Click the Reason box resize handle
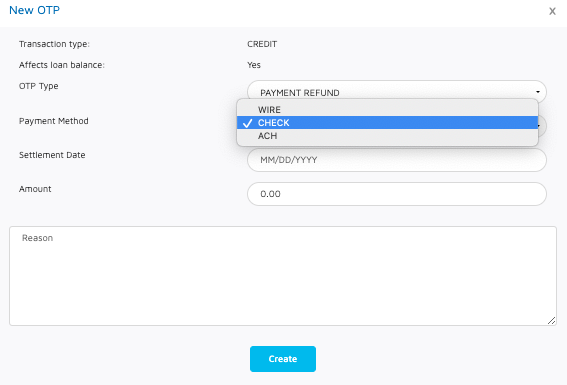Viewport: 567px width, 385px height. click(551, 321)
